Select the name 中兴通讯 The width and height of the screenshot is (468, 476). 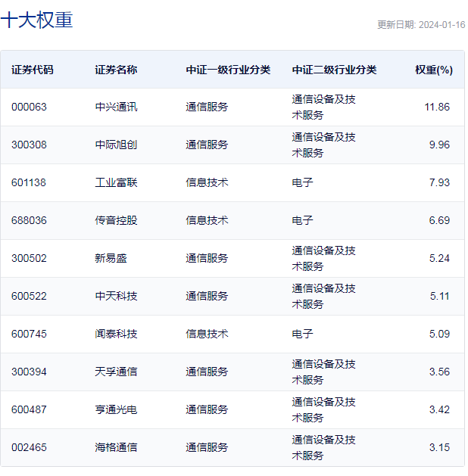pos(116,107)
